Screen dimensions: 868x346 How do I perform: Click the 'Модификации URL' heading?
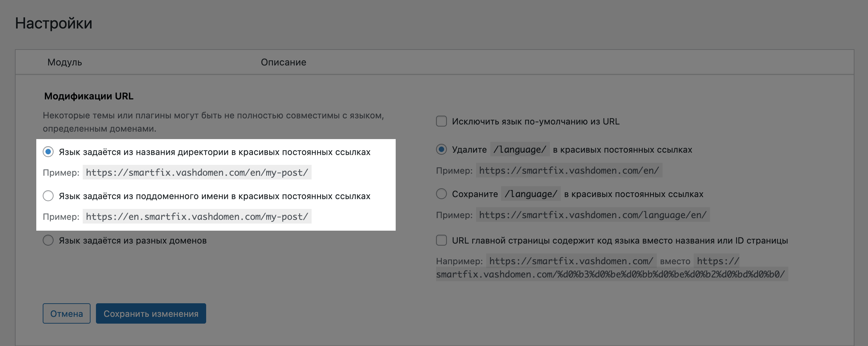pyautogui.click(x=89, y=96)
